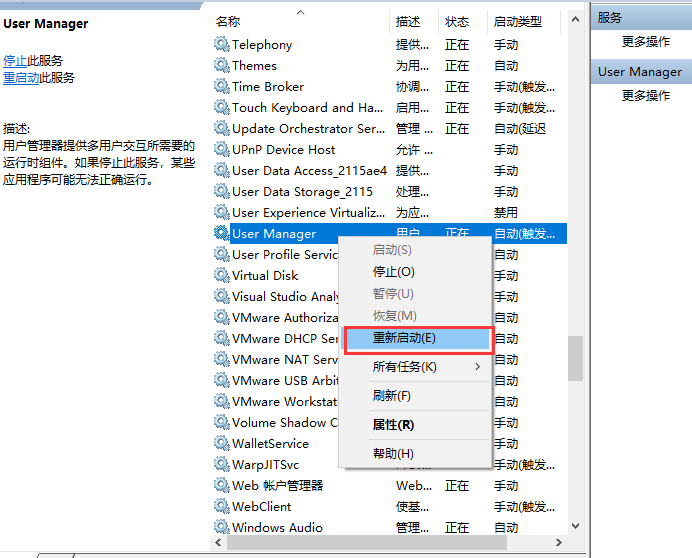Image resolution: width=692 pixels, height=558 pixels.
Task: Click the User Manager service gear icon
Action: (222, 233)
